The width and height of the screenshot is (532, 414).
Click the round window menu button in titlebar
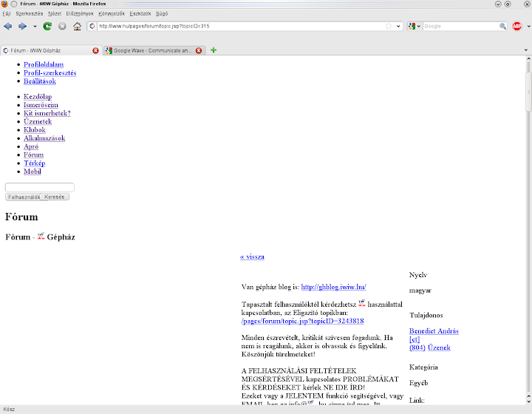(14, 4)
